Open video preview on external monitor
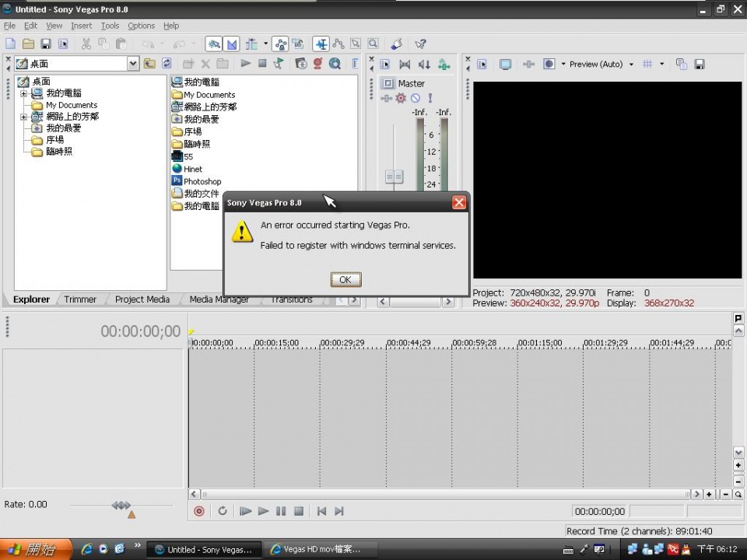This screenshot has height=560, width=747. (505, 65)
